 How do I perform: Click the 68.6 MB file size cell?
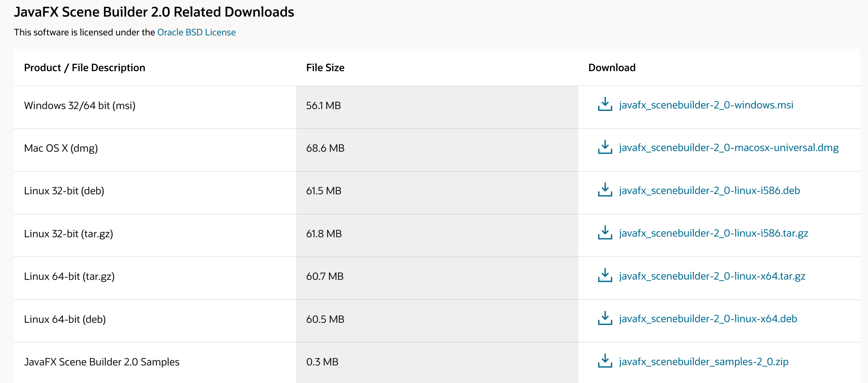[x=325, y=148]
